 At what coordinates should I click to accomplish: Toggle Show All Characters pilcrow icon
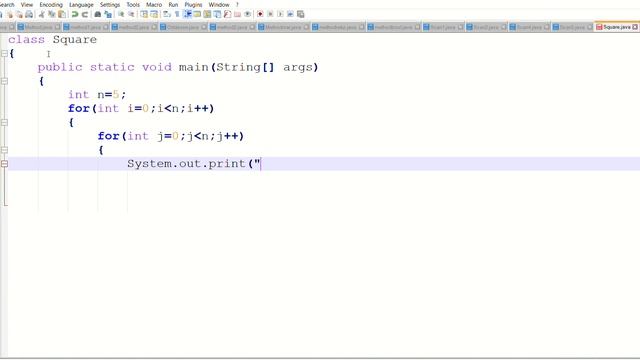pyautogui.click(x=177, y=14)
